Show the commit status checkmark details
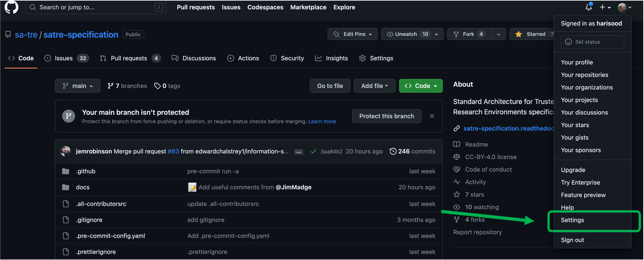 pos(313,152)
